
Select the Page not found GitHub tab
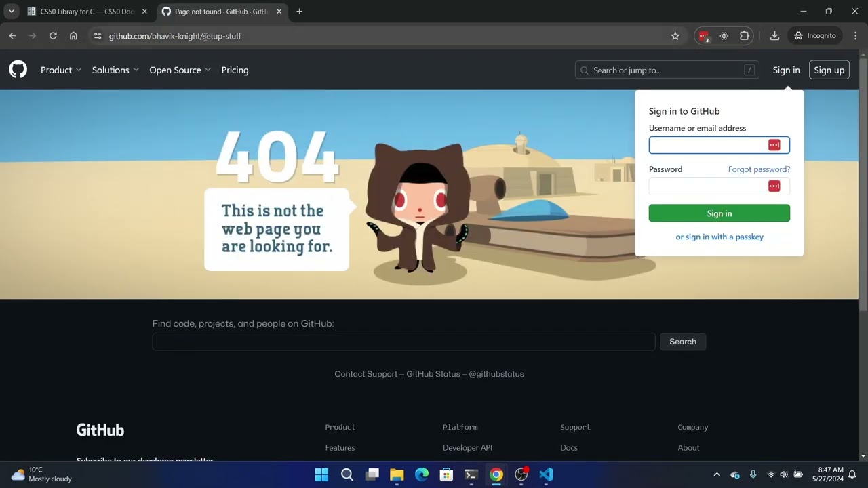tap(222, 12)
